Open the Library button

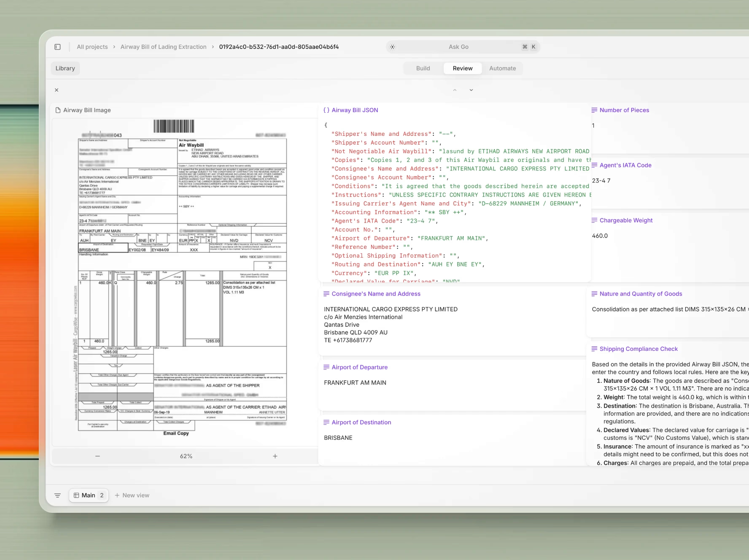pyautogui.click(x=65, y=68)
